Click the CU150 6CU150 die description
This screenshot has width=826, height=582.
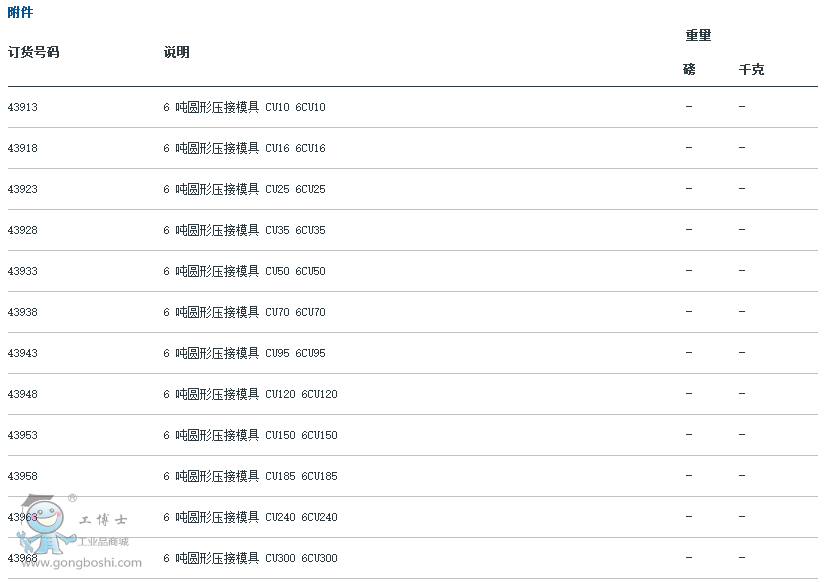250,435
